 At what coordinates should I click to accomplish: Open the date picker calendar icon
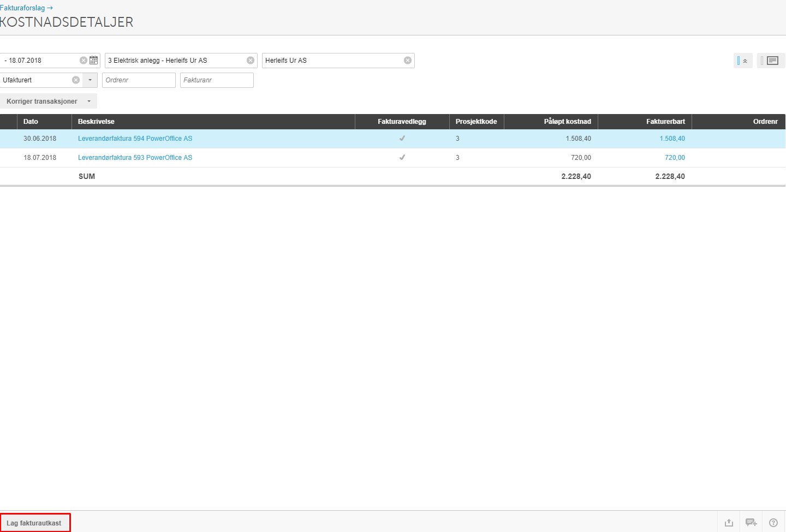coord(94,61)
